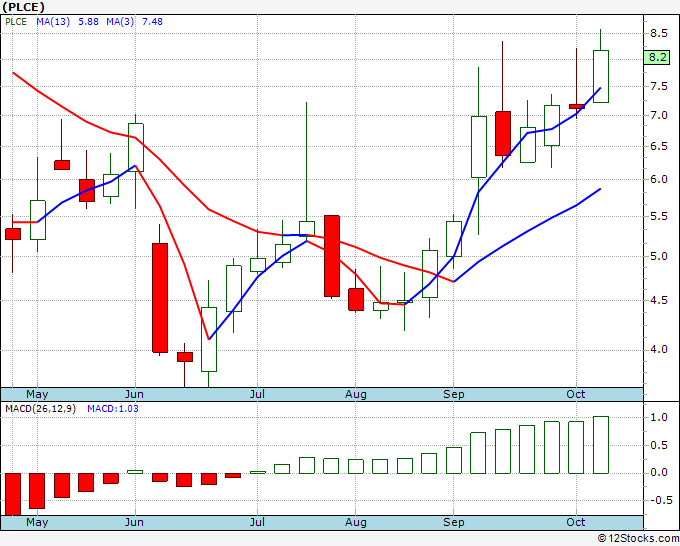The height and width of the screenshot is (546, 680).
Task: Click the 6.5 price axis label
Action: 658,147
